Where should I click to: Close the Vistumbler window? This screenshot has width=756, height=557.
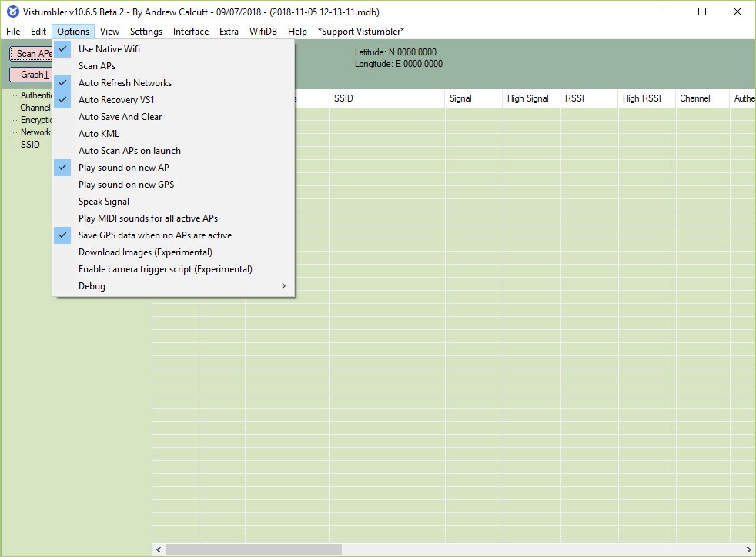(738, 12)
